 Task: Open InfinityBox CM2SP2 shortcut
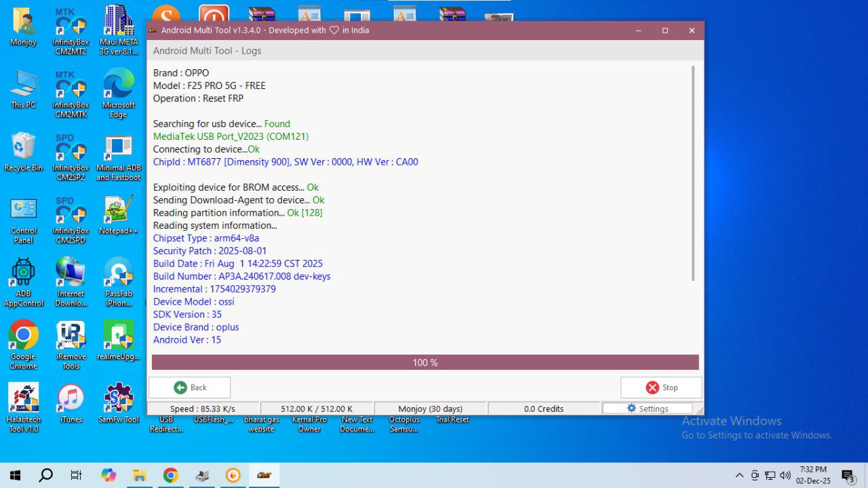tap(71, 157)
